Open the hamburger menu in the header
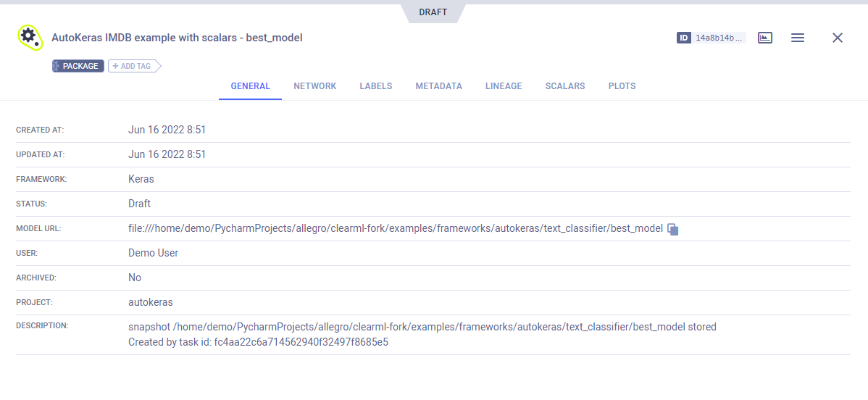Screen dimensions: 868x400 (x=798, y=38)
